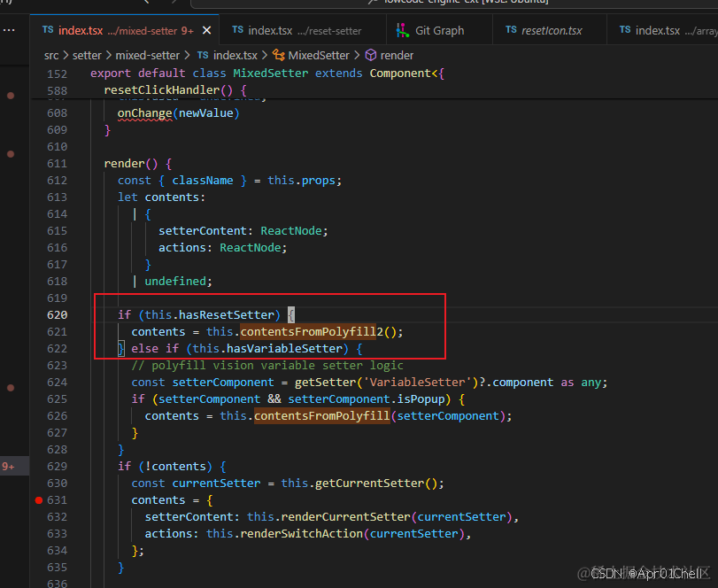Switch to the reset-setter index.tsx tab
Image resolution: width=718 pixels, height=588 pixels.
click(x=302, y=30)
